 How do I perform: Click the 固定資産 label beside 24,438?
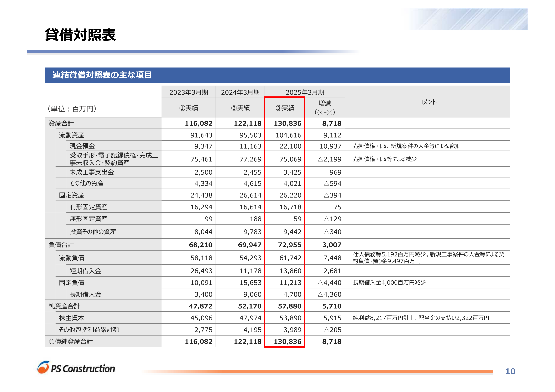(72, 195)
